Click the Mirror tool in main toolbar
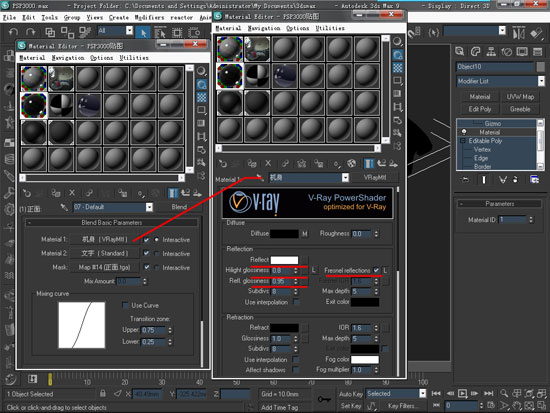Image resolution: width=550 pixels, height=413 pixels. click(x=519, y=34)
